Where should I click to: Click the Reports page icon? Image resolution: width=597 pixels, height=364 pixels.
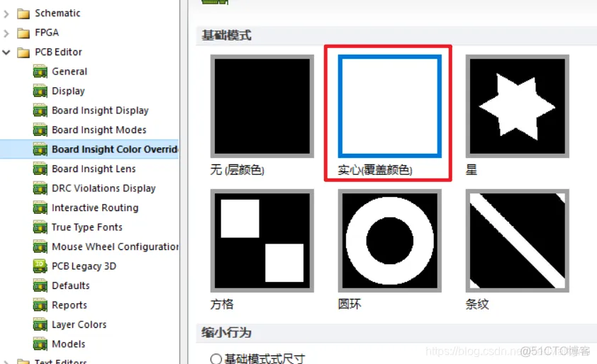point(40,305)
